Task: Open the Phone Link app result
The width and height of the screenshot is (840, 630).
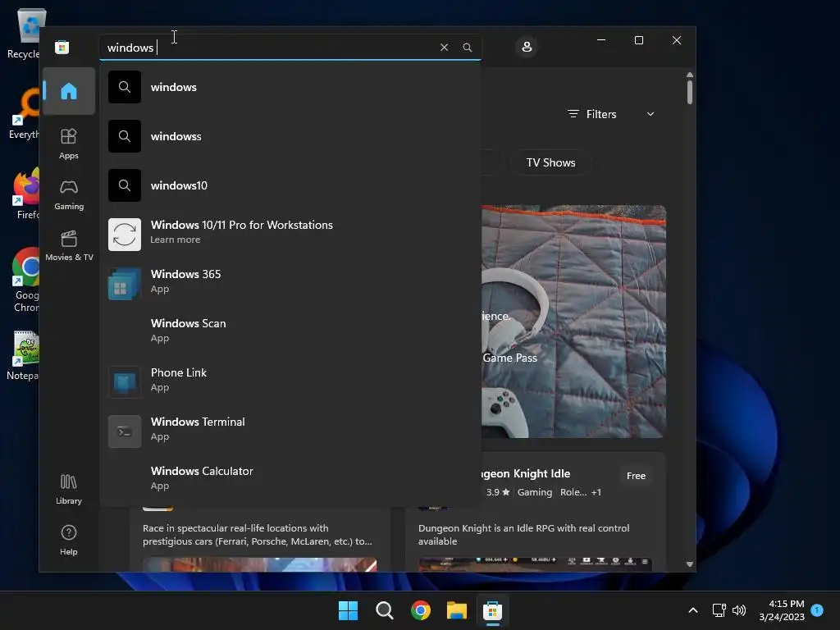Action: (290, 382)
